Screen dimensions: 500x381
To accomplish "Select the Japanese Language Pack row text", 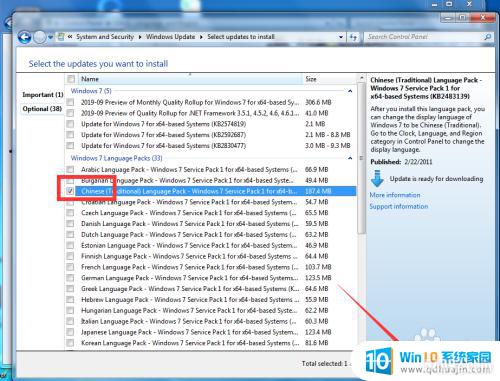I will point(190,332).
